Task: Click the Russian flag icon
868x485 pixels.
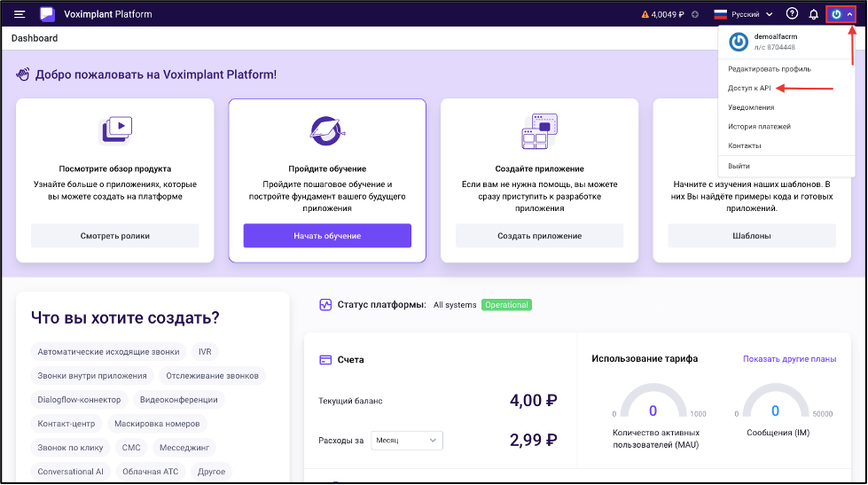Action: (x=720, y=14)
